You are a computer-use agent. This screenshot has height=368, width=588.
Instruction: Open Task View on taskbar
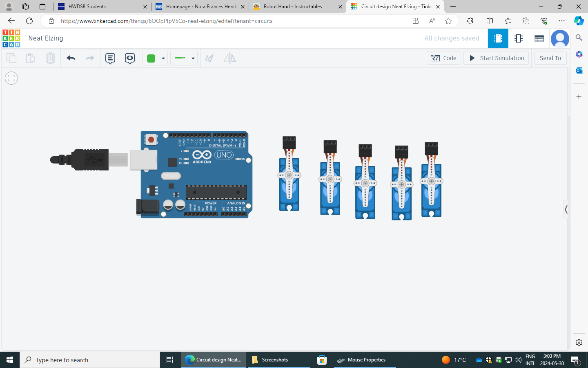(170, 360)
